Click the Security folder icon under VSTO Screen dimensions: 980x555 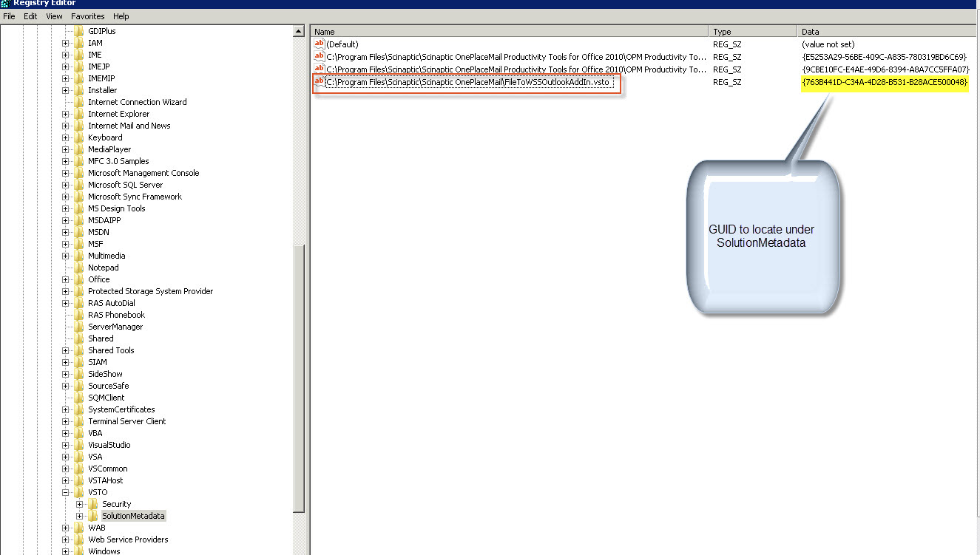tap(93, 504)
